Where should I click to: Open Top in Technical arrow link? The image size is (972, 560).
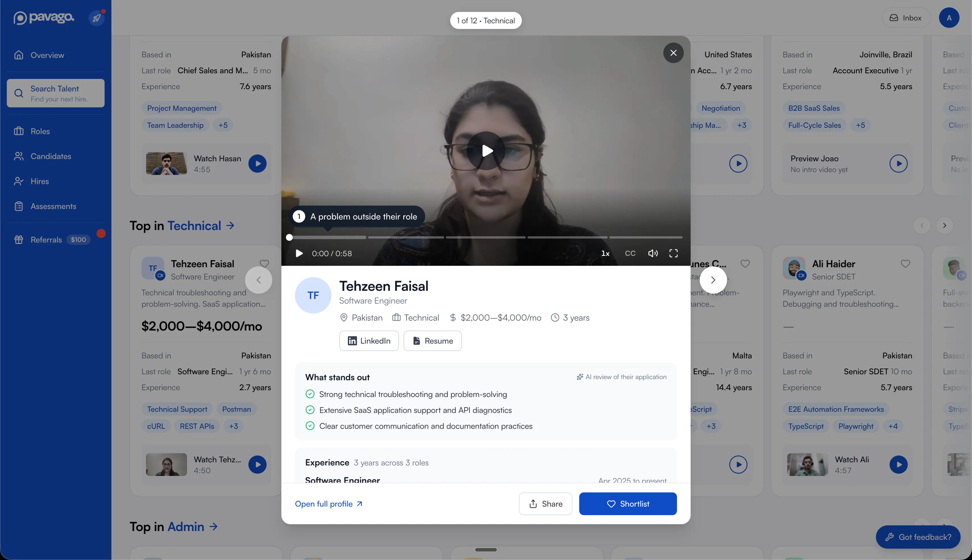point(230,226)
